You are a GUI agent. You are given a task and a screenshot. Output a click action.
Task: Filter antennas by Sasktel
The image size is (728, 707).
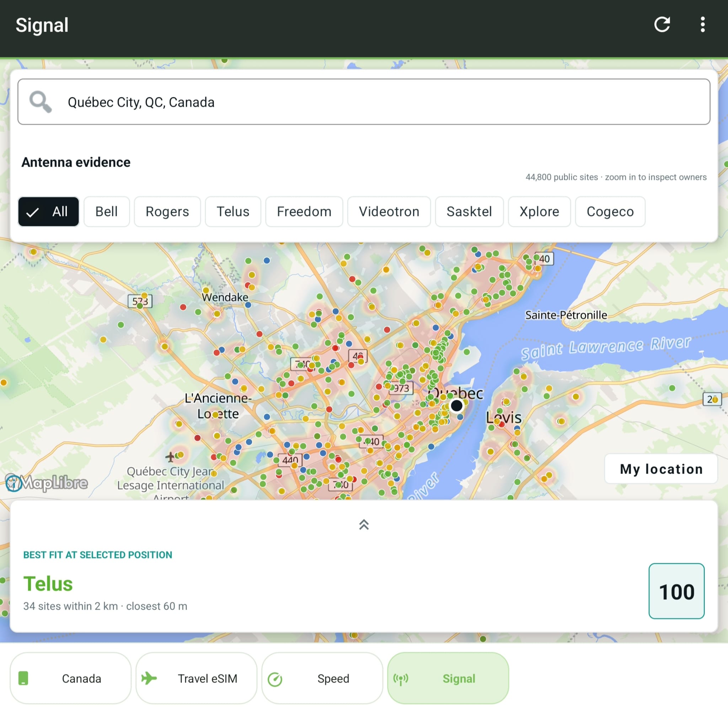coord(469,211)
